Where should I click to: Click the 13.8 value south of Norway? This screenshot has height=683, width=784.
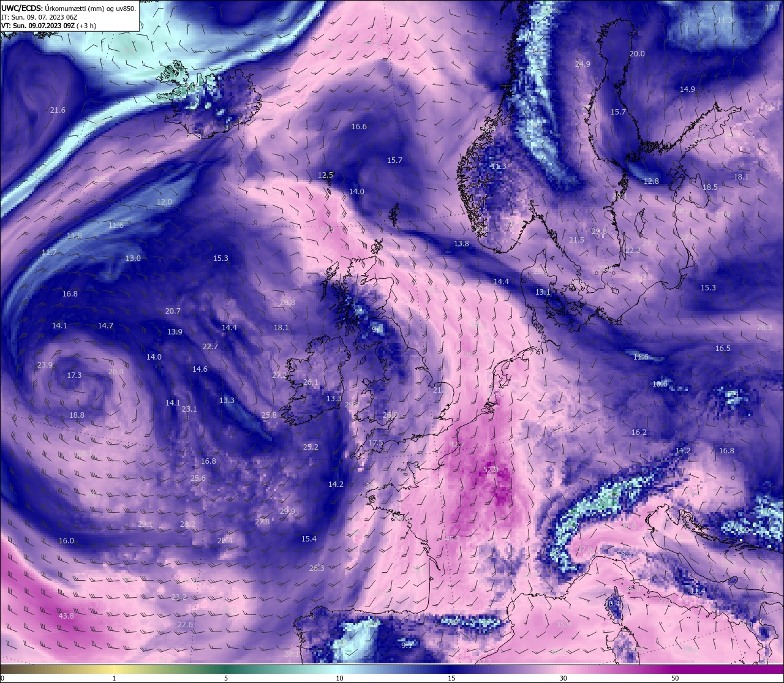[x=461, y=244]
